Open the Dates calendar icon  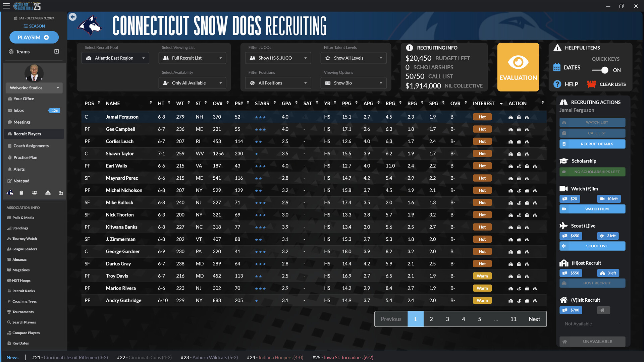[556, 67]
